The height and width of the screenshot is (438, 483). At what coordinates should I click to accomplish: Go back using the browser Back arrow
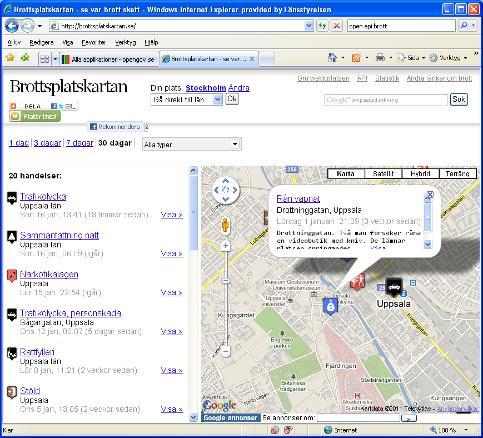[x=11, y=26]
